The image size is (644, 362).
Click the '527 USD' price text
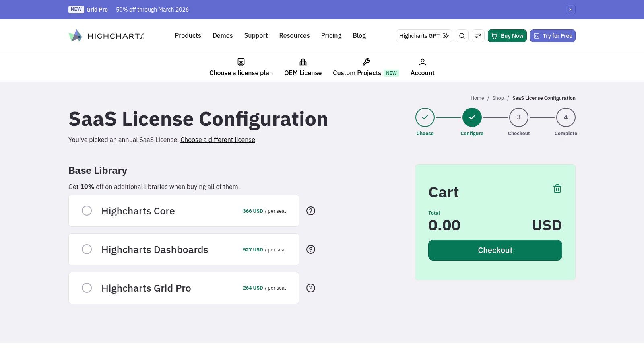coord(253,250)
